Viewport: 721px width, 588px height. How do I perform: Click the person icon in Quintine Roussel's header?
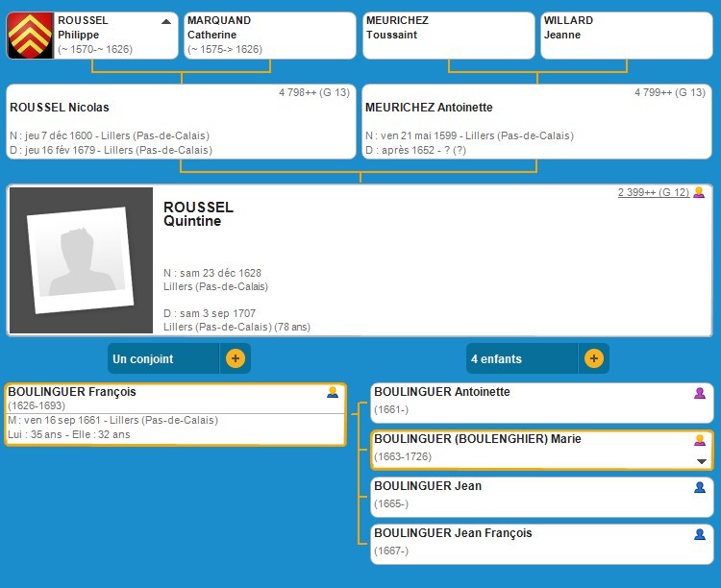click(699, 193)
